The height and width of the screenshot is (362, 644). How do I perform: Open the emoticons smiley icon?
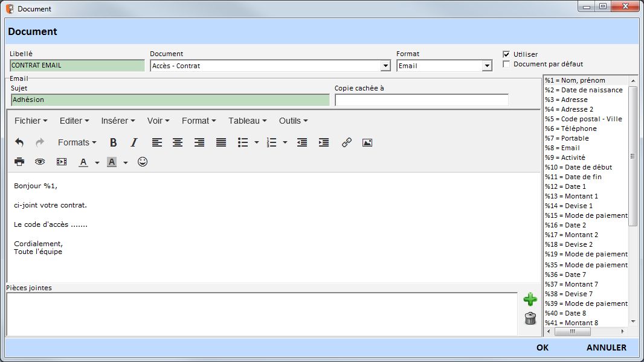[143, 162]
